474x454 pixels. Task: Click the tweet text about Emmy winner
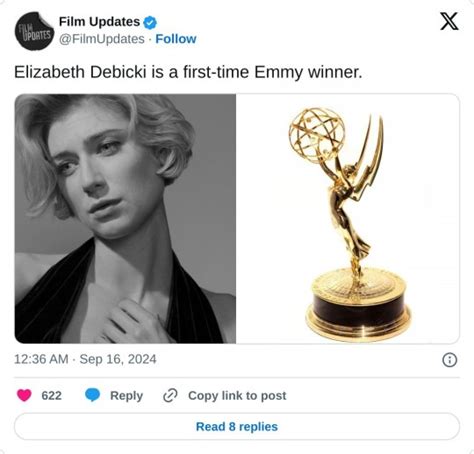pos(188,72)
